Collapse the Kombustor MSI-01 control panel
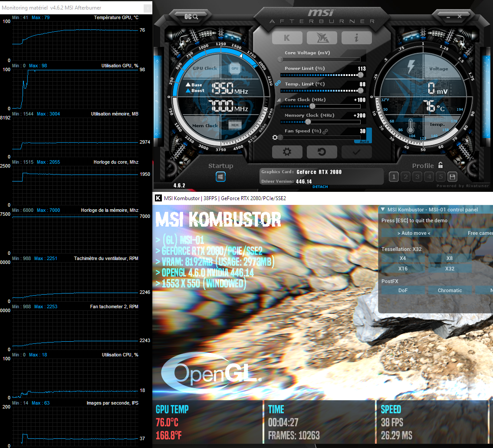 tap(383, 209)
